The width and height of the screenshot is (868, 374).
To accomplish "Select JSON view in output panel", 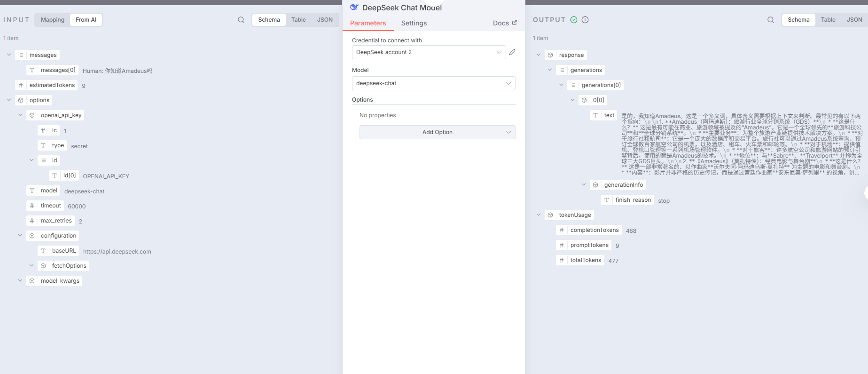I will 854,20.
